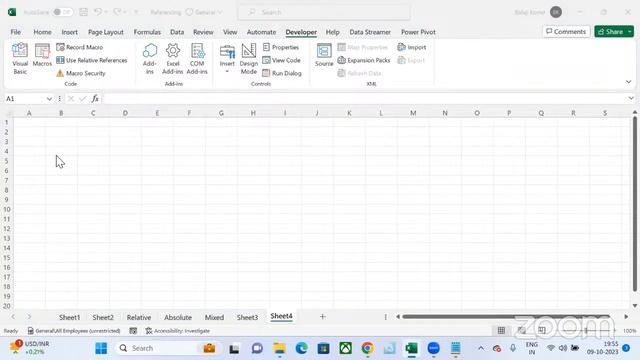Open the USD/INR widget
The image size is (640, 360).
(x=29, y=348)
